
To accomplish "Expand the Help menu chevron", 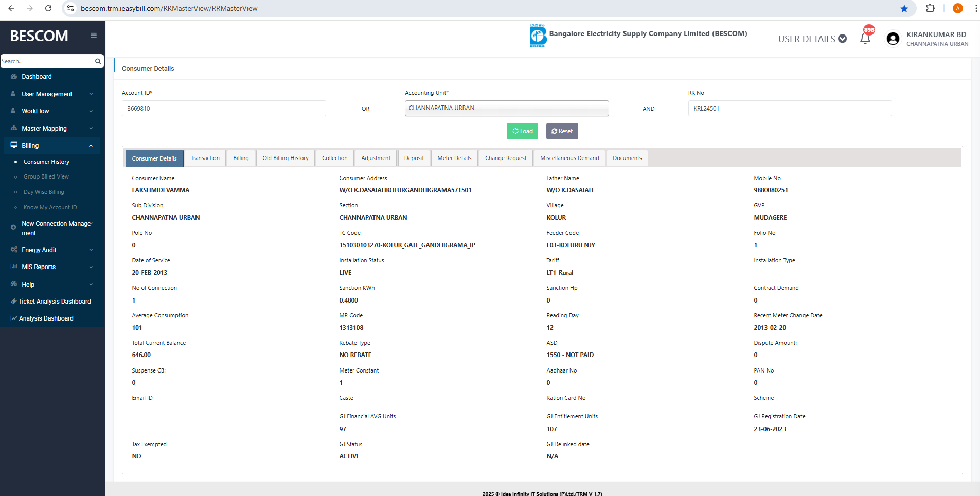I will coord(91,285).
